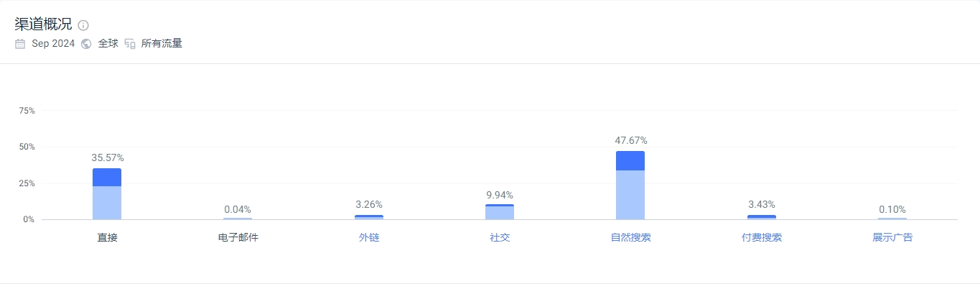Click the calendar icon before Sep 2024
The width and height of the screenshot is (980, 284).
[x=20, y=44]
